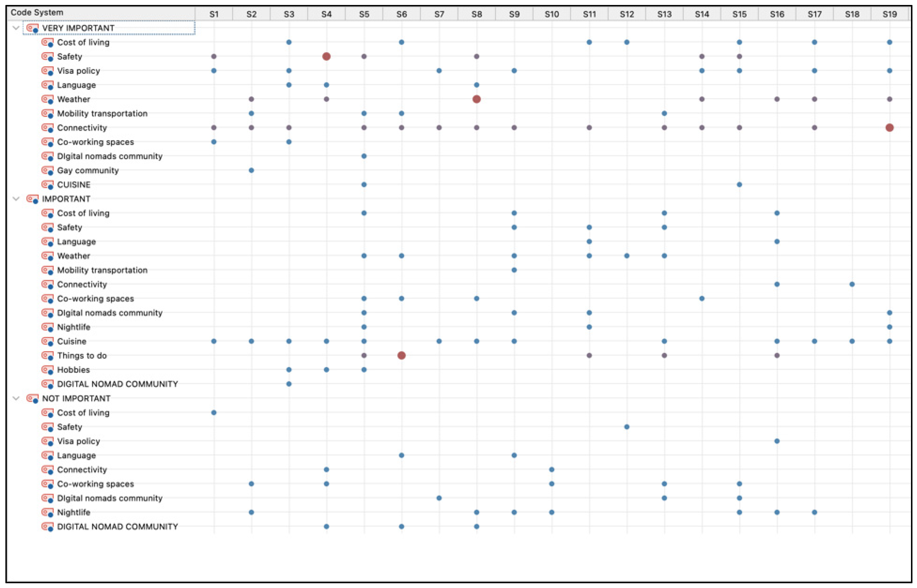Viewport: 917px width, 588px height.
Task: Collapse the NOT IMPORTANT code group
Action: click(x=16, y=398)
